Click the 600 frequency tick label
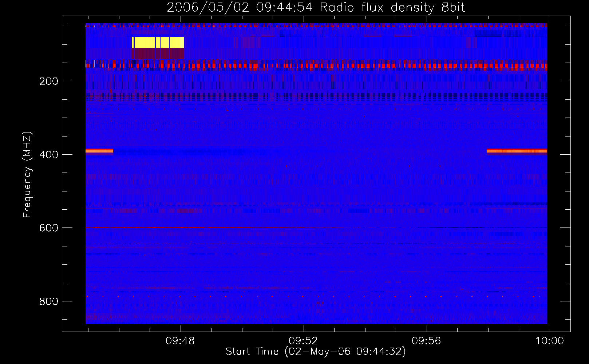Viewport: 589px width, 364px height. [x=49, y=228]
